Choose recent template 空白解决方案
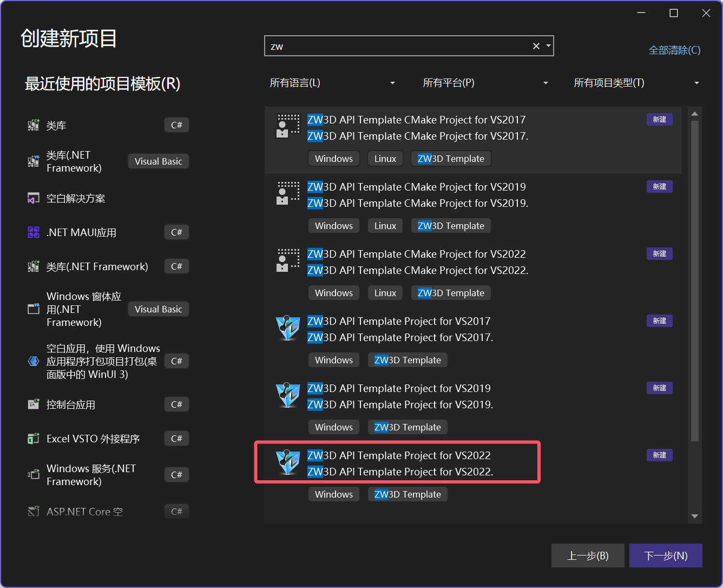 point(108,198)
